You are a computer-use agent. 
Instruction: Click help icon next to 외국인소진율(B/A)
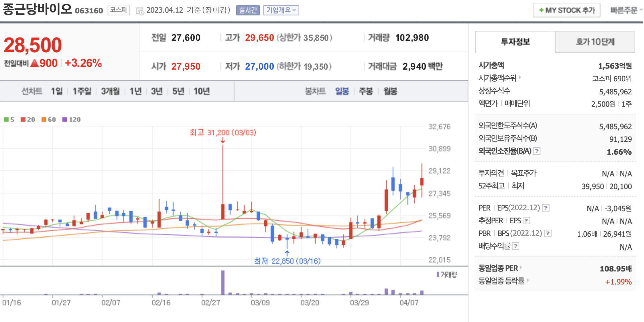click(x=537, y=151)
